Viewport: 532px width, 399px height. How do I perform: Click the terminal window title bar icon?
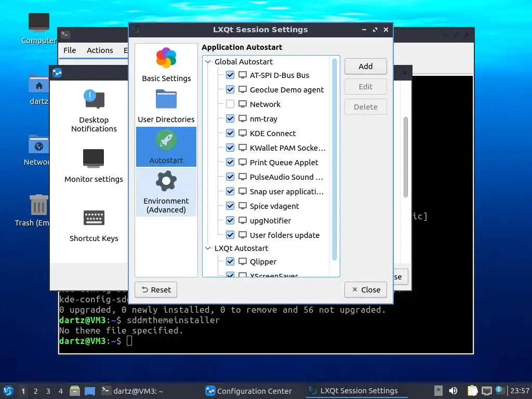click(65, 34)
